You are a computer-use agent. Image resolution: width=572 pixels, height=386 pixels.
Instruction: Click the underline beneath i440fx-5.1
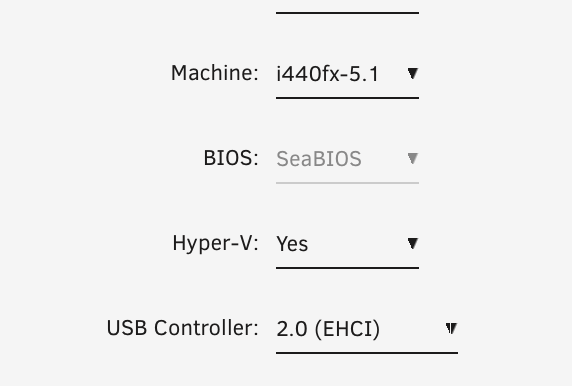coord(347,98)
